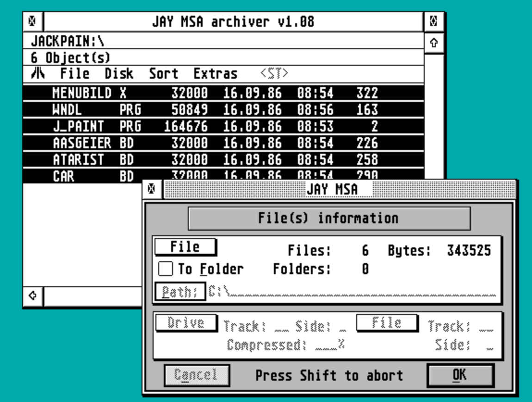This screenshot has width=532, height=402.
Task: Open the Extras menu
Action: (216, 73)
